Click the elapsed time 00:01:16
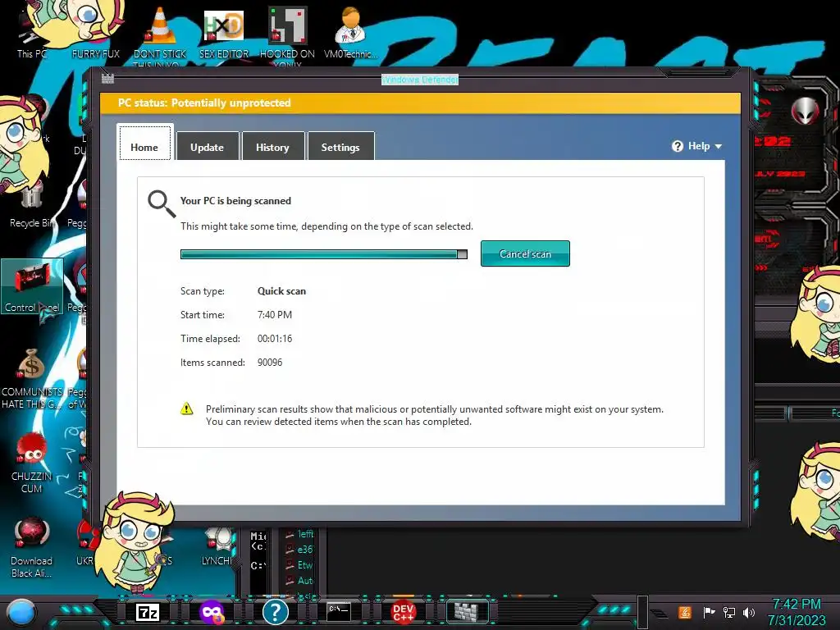Screen dimensions: 840x630 [x=274, y=339]
